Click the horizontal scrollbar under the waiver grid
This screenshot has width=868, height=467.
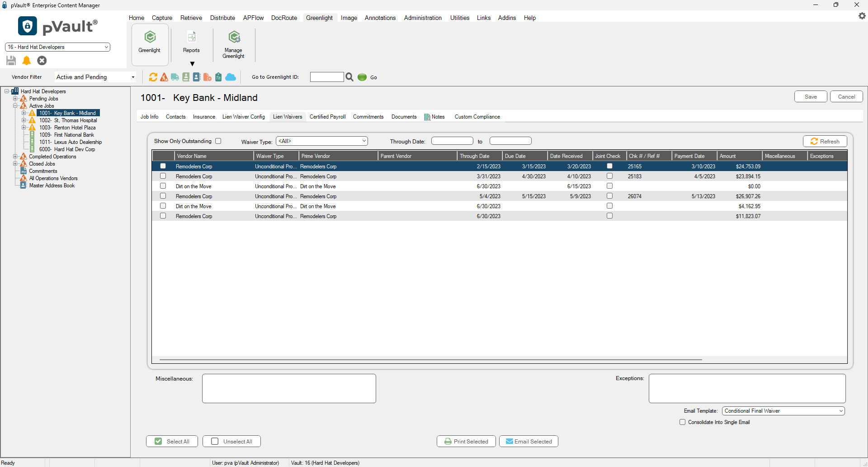(430, 360)
